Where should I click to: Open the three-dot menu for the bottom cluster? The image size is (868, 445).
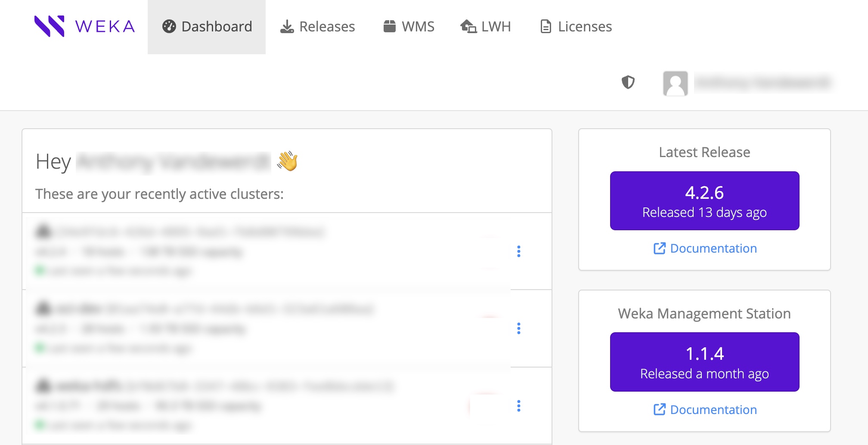[519, 406]
